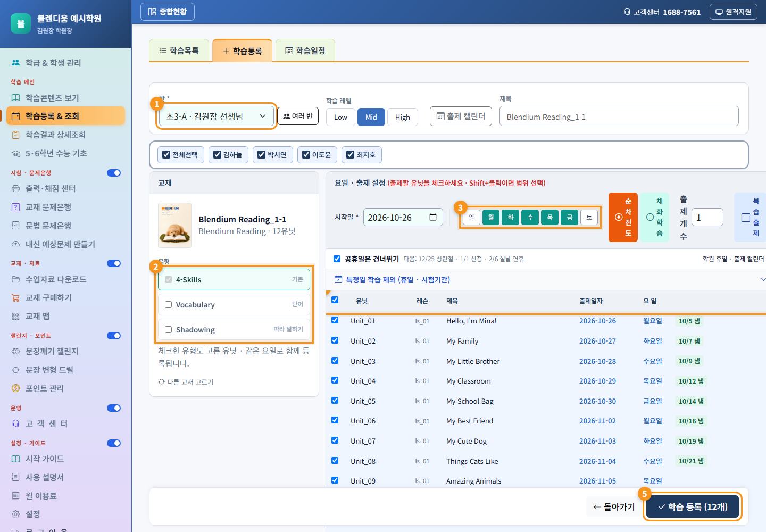Uncheck student 김하늘 checkbox
The width and height of the screenshot is (766, 532).
218,155
